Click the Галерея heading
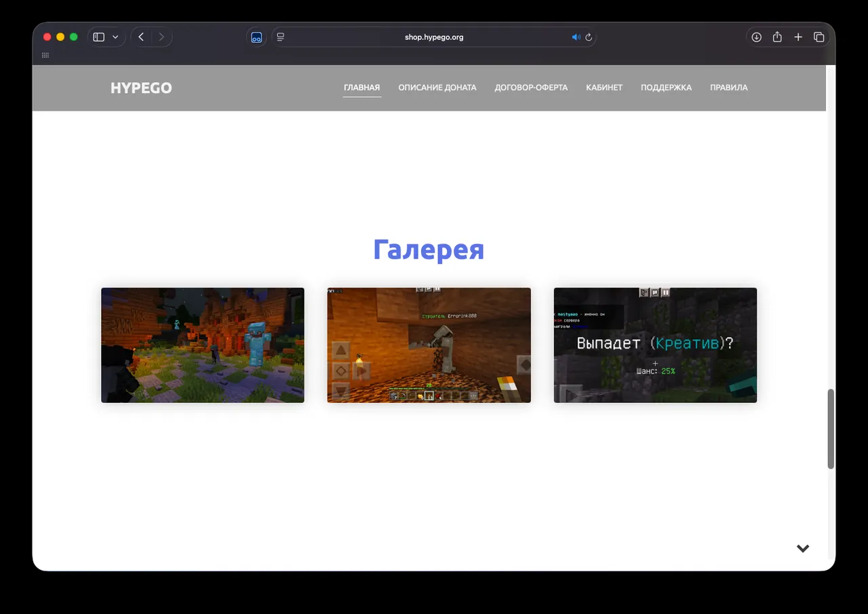Screen dimensions: 868x614 [429, 250]
